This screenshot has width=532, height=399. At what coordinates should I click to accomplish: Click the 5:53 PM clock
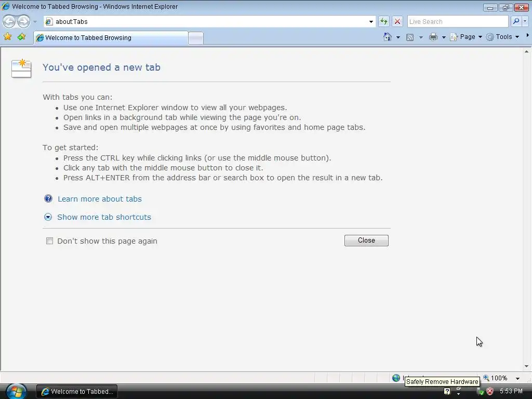(511, 391)
